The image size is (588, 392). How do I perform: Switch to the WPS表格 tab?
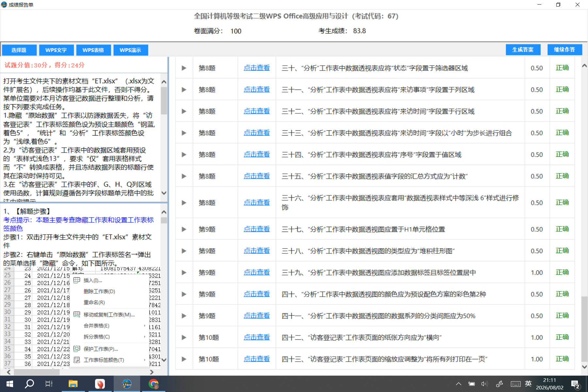coord(93,50)
